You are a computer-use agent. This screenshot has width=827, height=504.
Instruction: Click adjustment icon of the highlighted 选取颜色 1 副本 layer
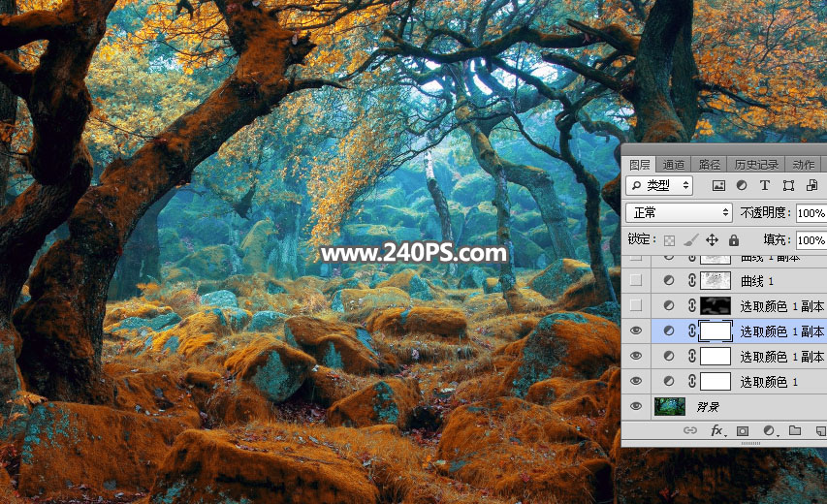[x=669, y=331]
